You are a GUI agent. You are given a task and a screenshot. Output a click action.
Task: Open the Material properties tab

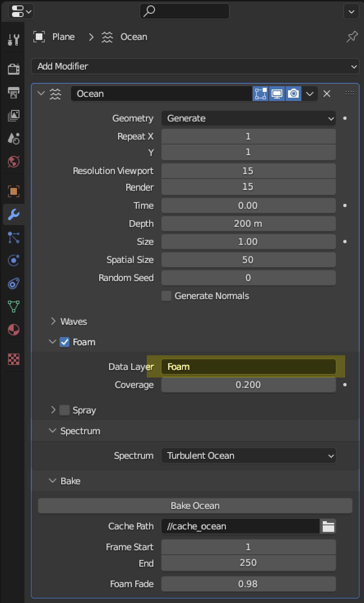coord(13,330)
